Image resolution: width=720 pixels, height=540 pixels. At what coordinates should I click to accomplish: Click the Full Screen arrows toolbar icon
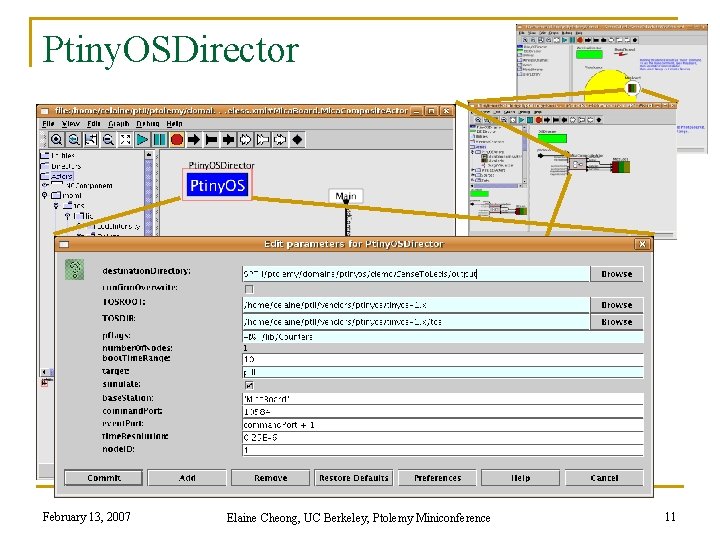[125, 139]
